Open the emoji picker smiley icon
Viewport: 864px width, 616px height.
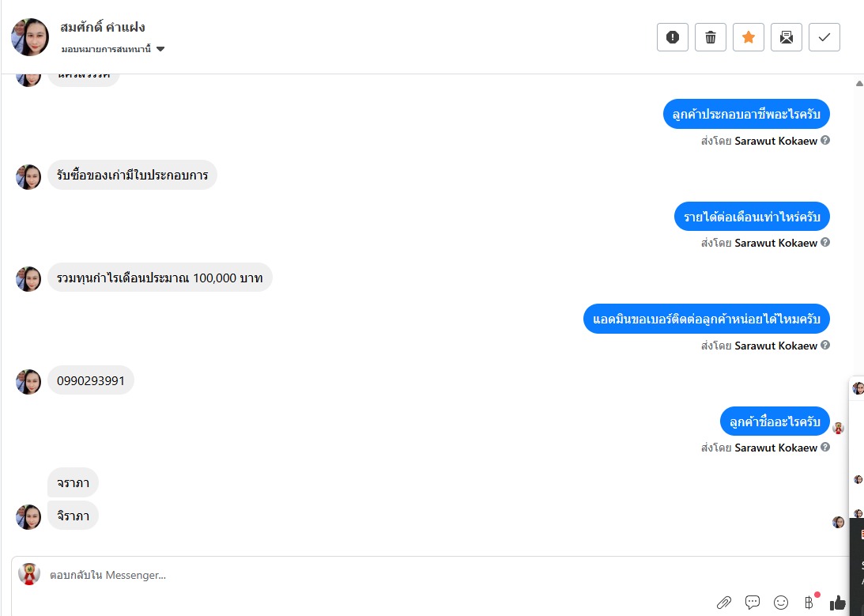coord(781,603)
